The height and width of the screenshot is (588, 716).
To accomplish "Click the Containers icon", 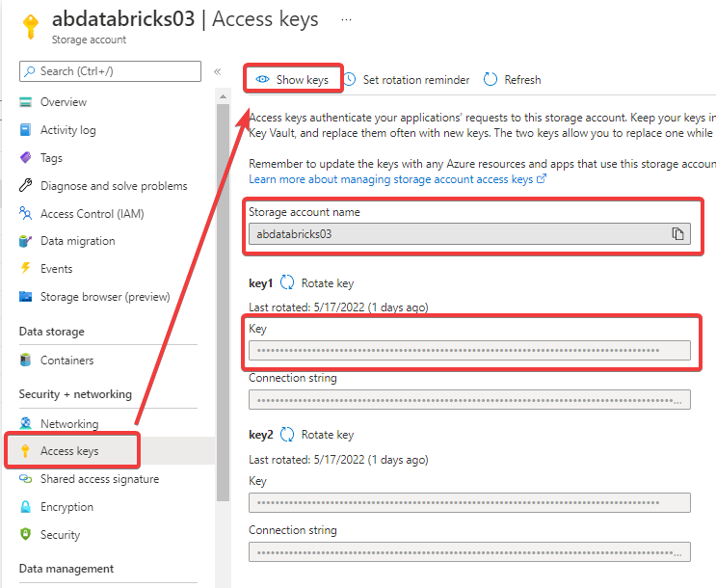I will click(x=26, y=360).
